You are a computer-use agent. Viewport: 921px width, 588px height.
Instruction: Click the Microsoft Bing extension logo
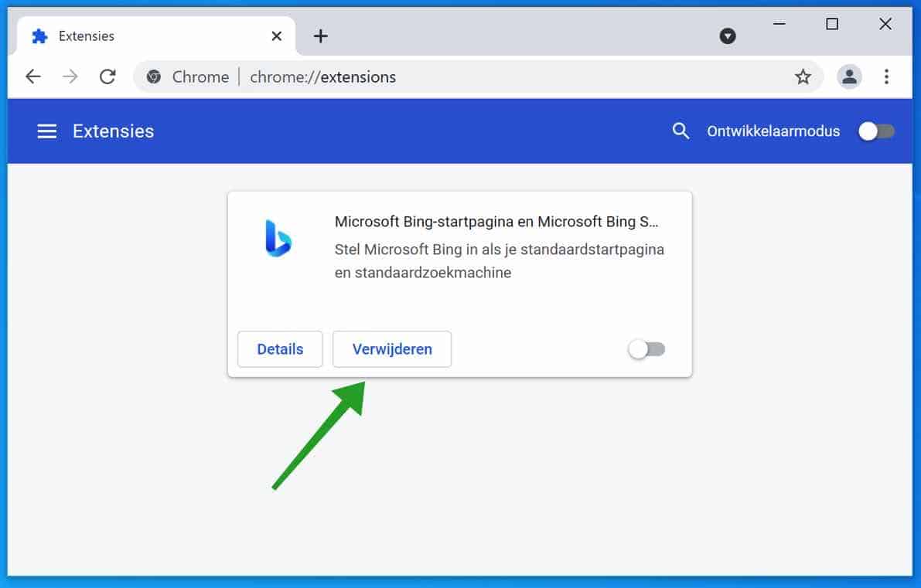278,238
